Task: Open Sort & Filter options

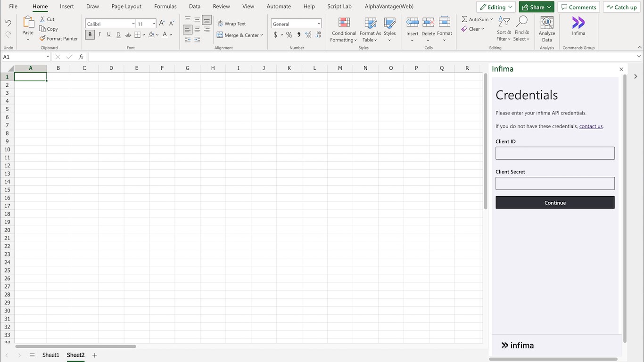Action: click(x=504, y=29)
